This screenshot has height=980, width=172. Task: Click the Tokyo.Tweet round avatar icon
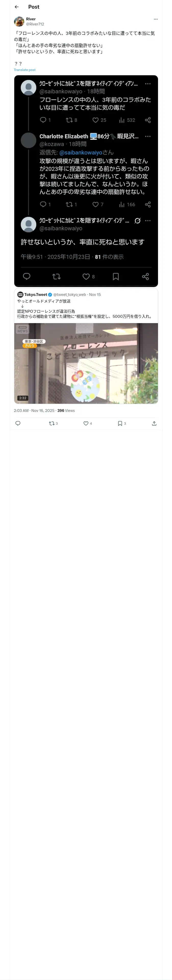coord(20,294)
